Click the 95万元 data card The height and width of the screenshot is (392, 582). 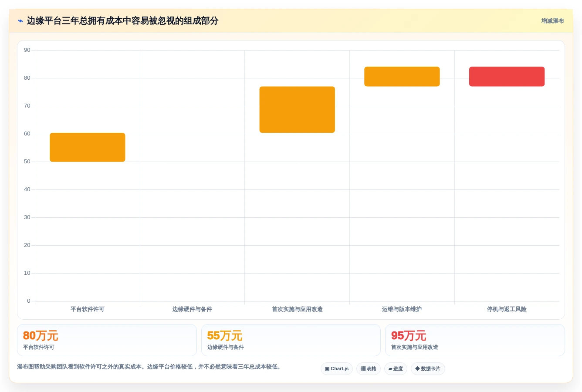pos(475,340)
